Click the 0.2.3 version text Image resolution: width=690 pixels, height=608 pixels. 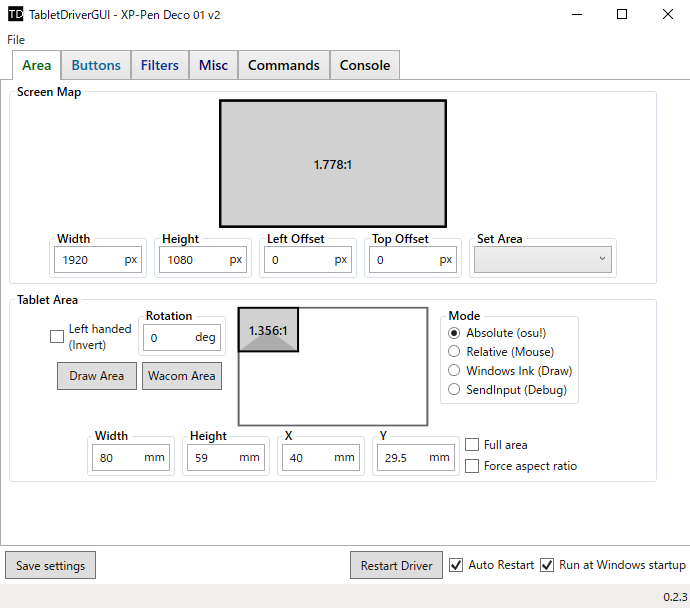[675, 597]
